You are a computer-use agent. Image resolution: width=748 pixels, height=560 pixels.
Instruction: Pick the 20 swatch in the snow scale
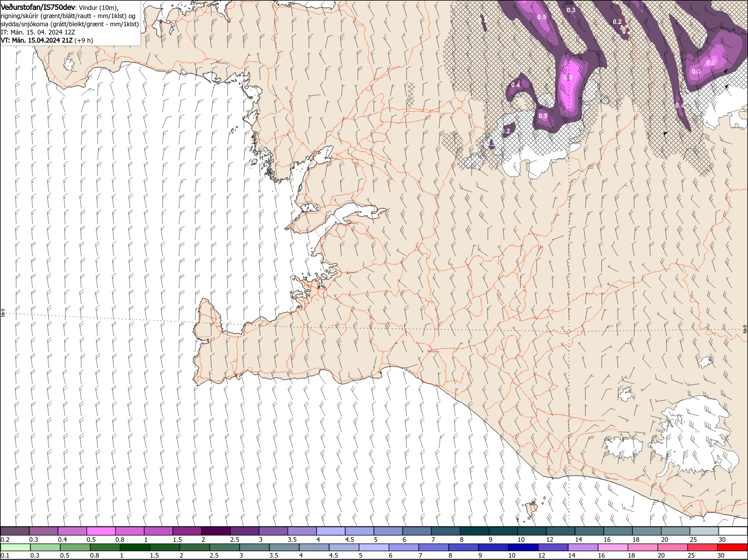(676, 531)
